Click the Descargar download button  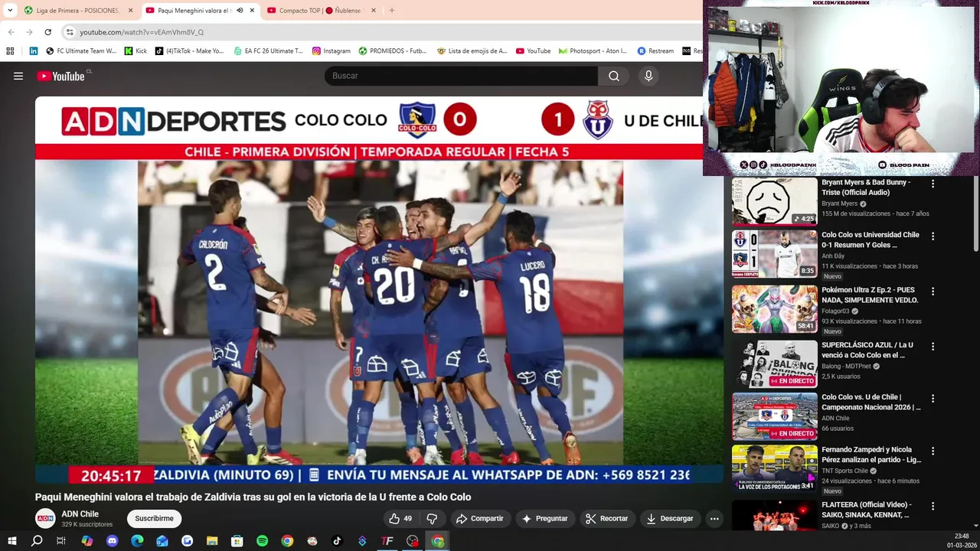pos(670,519)
